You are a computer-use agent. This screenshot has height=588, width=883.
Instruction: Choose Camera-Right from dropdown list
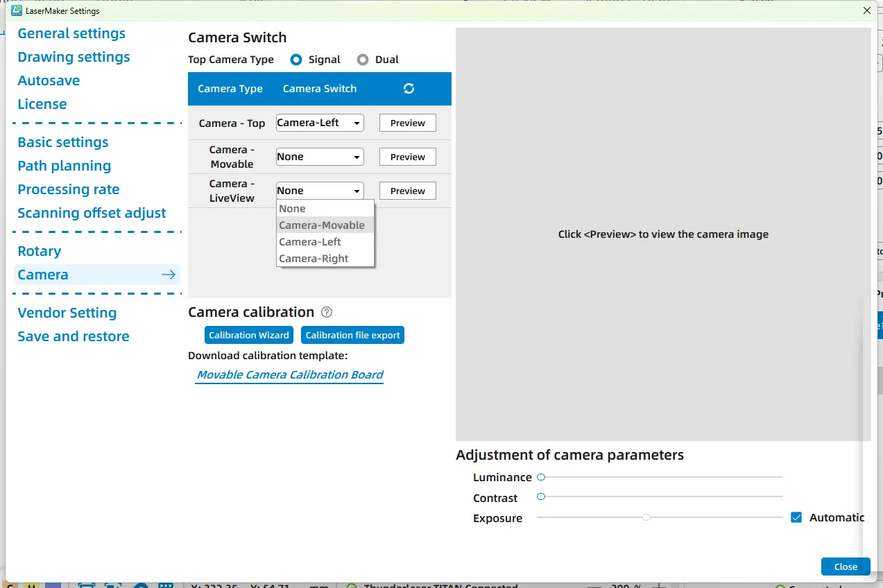pos(314,259)
